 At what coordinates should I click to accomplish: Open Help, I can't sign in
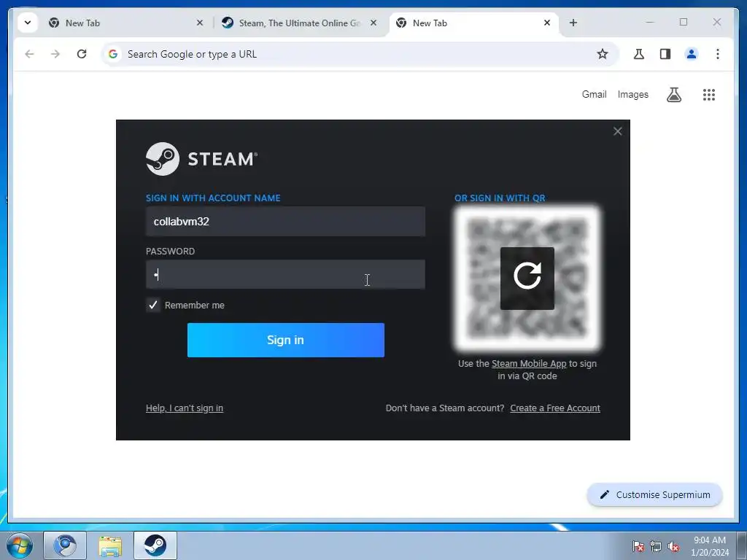point(185,408)
